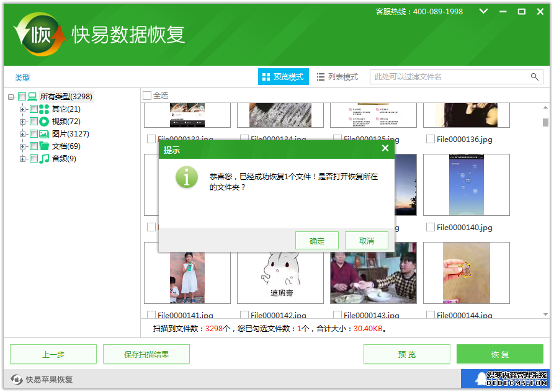Click the search magnifier icon in filter box
Screen dimensions: 554x392
click(534, 77)
